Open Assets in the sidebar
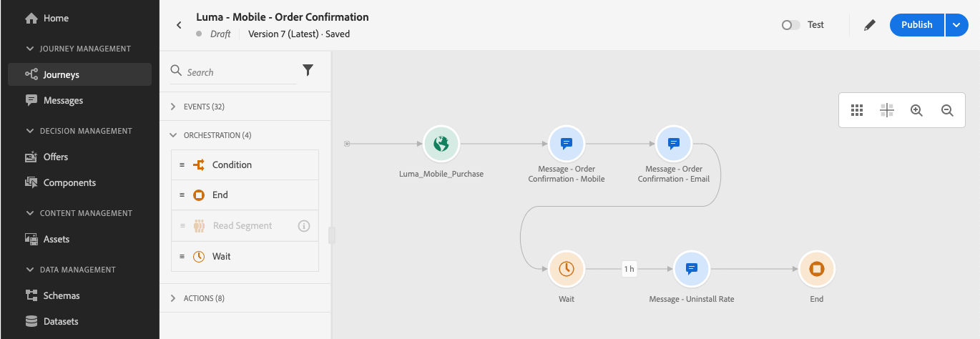Screen dimensions: 980x339 coord(79,239)
